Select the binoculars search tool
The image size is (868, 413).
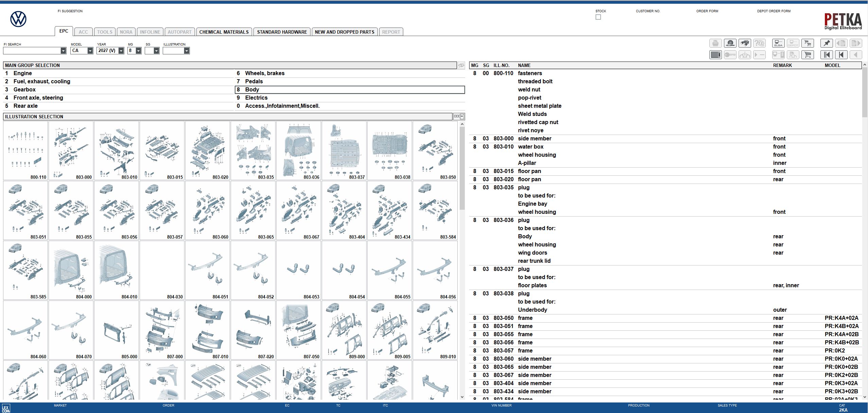pos(745,43)
